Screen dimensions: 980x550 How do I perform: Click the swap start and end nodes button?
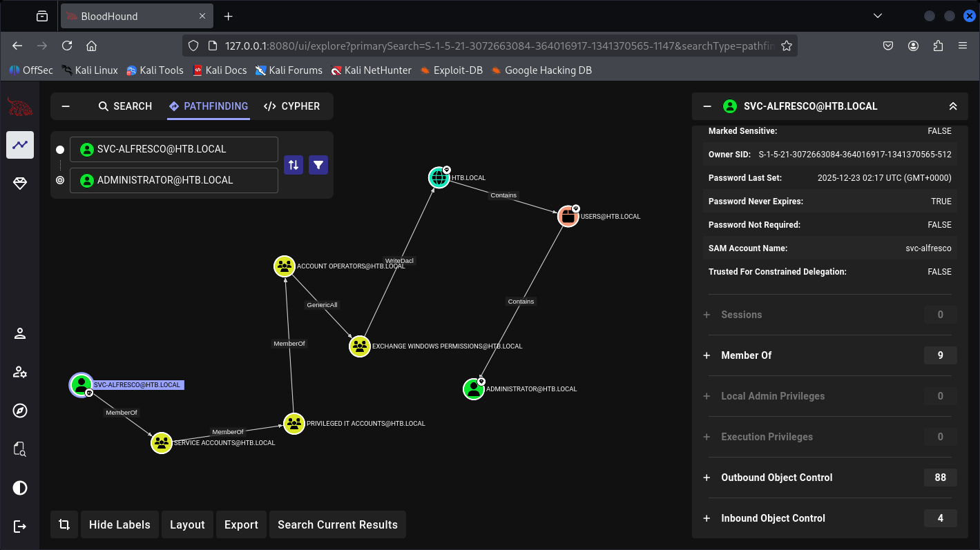coord(294,165)
